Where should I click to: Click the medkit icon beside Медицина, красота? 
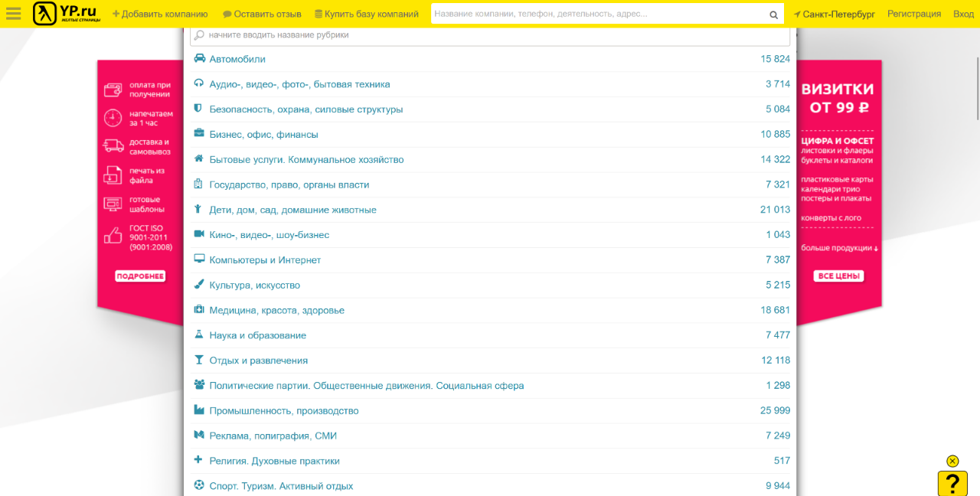tap(199, 309)
